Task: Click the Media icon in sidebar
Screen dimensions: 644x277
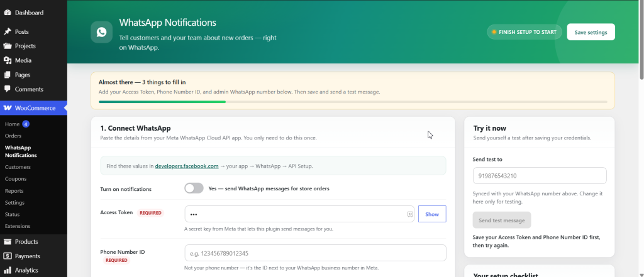Action: pos(8,60)
